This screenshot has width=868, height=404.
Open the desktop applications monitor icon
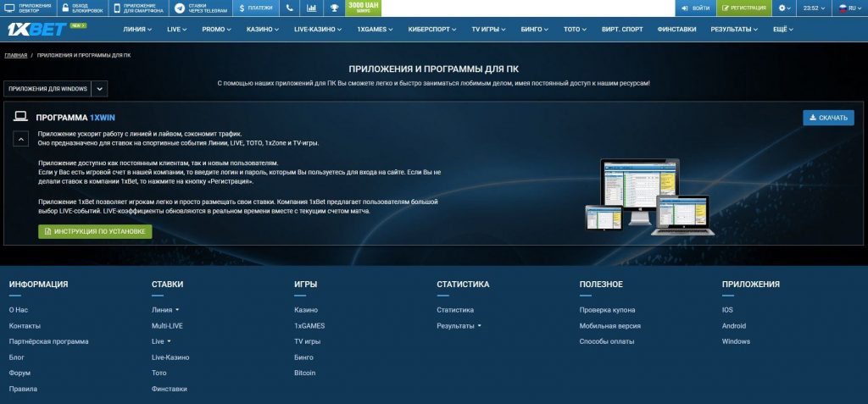click(x=9, y=8)
